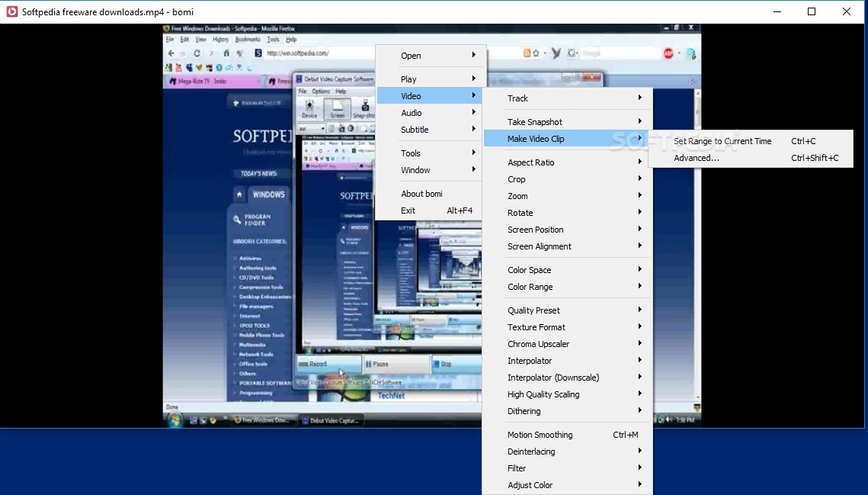
Task: Choose About bomi
Action: point(431,194)
